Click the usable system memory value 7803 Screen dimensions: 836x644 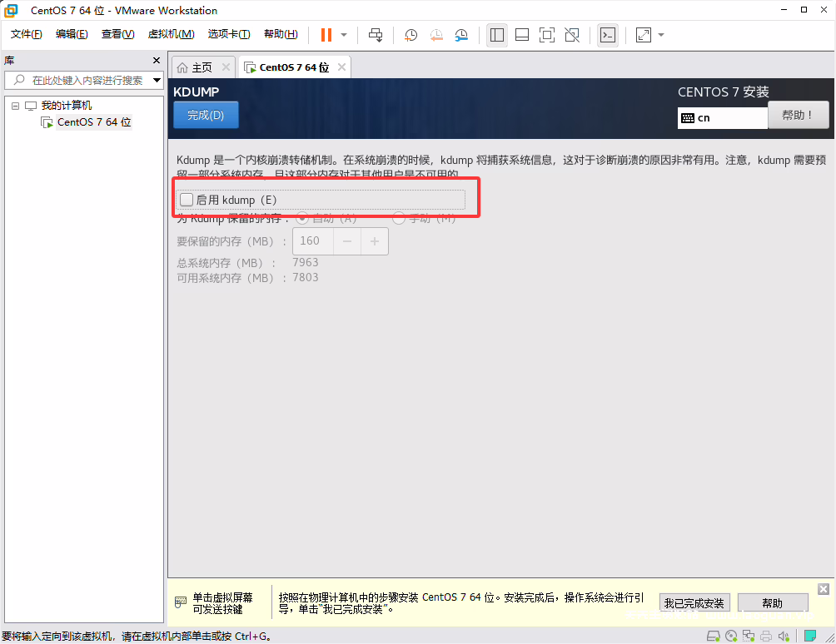coord(306,278)
